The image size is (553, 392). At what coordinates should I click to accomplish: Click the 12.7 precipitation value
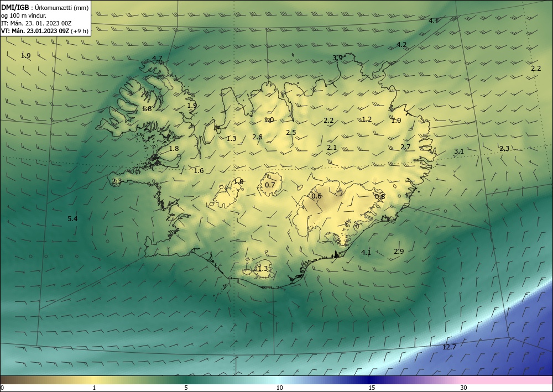point(449,347)
